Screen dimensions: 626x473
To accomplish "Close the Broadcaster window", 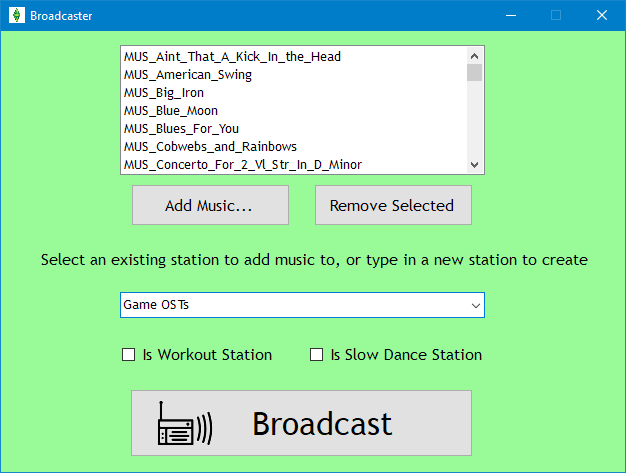I will [601, 15].
